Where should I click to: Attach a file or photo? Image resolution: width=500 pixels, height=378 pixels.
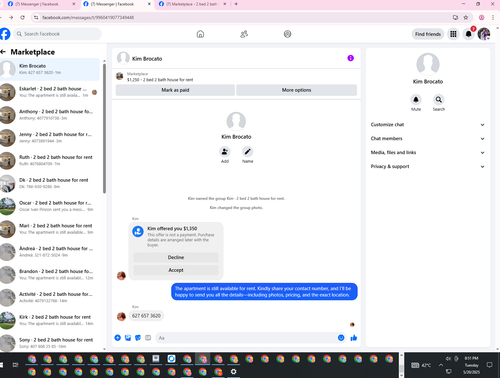pos(128,338)
